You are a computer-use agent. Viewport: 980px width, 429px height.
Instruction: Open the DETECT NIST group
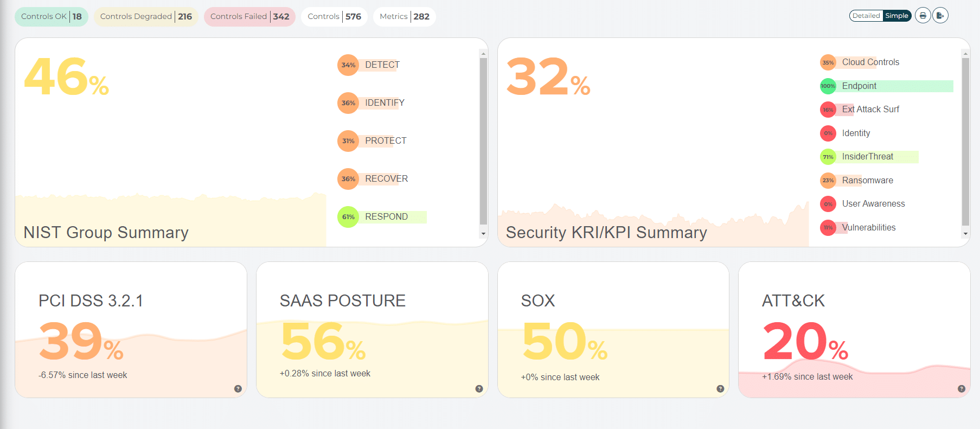pos(382,65)
